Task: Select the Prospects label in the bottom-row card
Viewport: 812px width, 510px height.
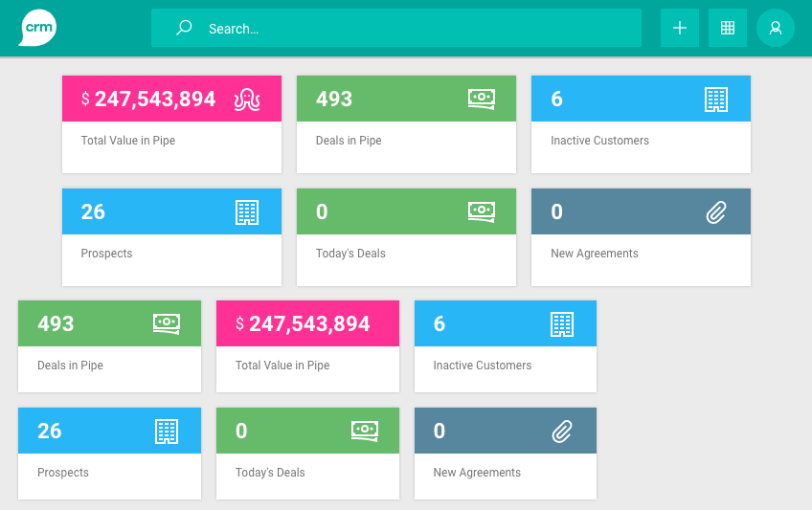Action: click(x=63, y=473)
